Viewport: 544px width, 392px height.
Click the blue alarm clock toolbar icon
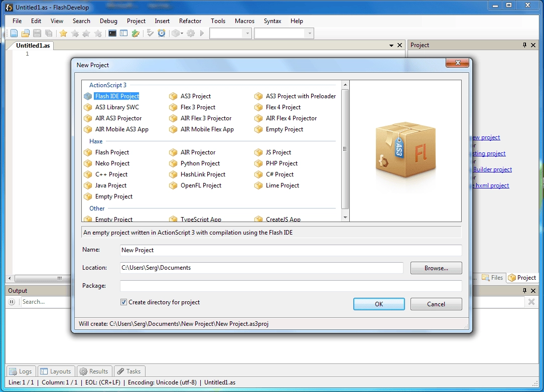coord(162,33)
